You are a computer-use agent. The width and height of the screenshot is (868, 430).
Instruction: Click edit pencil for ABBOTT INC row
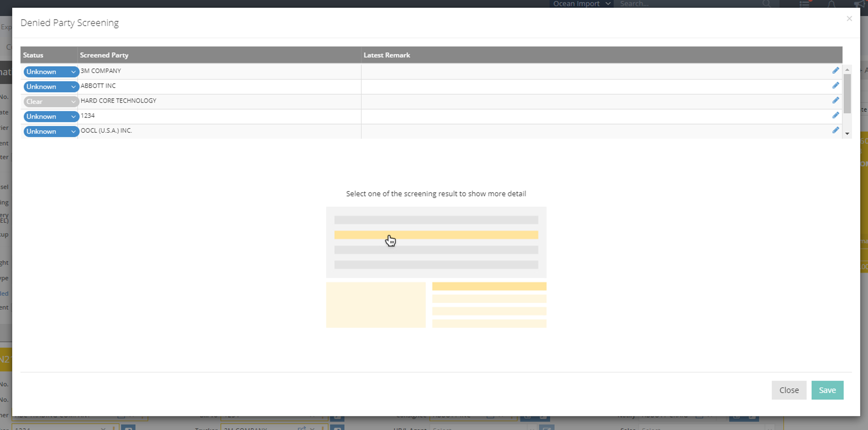835,86
